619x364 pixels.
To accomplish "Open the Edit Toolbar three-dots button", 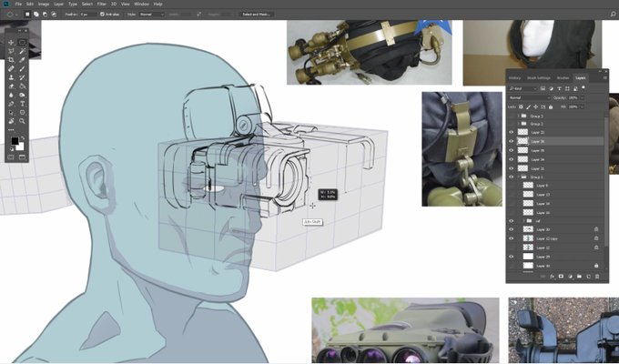I will 11,130.
